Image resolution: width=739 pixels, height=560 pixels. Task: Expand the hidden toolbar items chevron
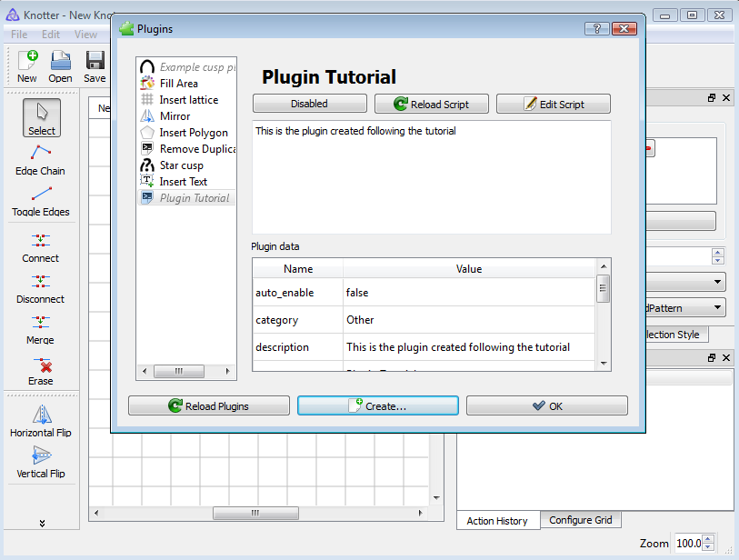(x=42, y=524)
